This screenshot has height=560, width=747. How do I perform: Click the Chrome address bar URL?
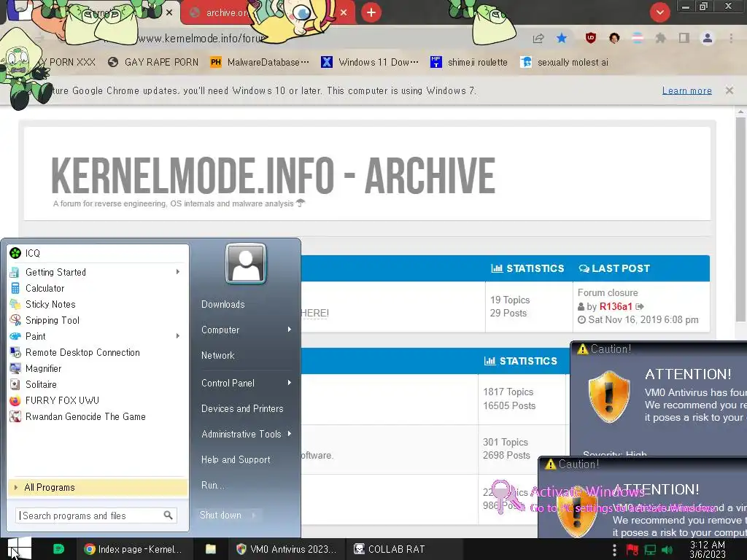pos(200,39)
